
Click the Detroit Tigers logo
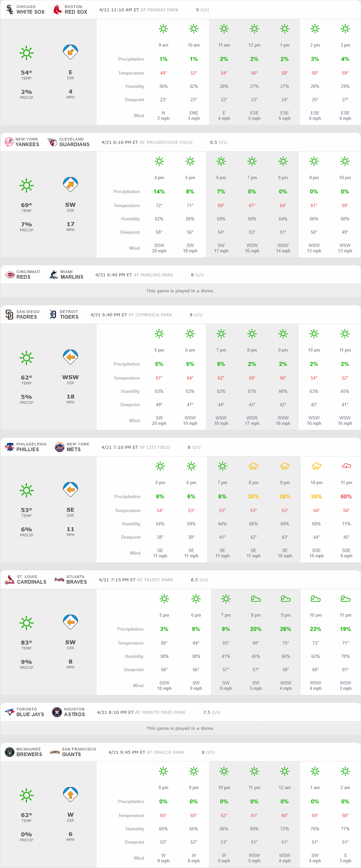click(53, 314)
